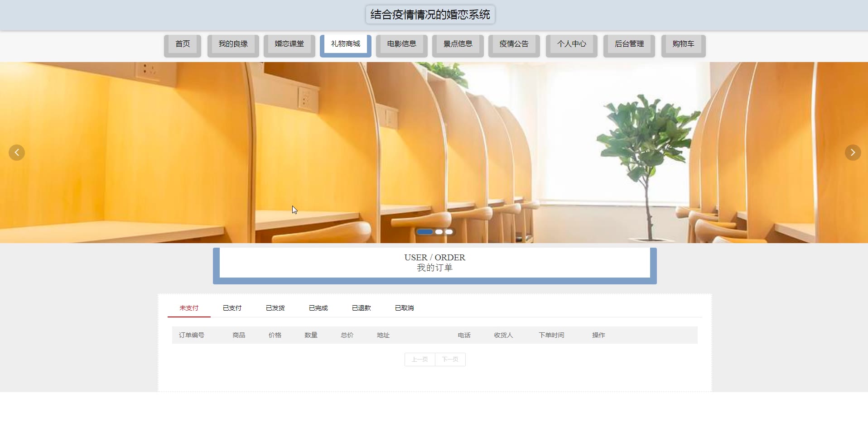Click the 数量 column header
Viewport: 868px width, 422px height.
click(x=311, y=335)
